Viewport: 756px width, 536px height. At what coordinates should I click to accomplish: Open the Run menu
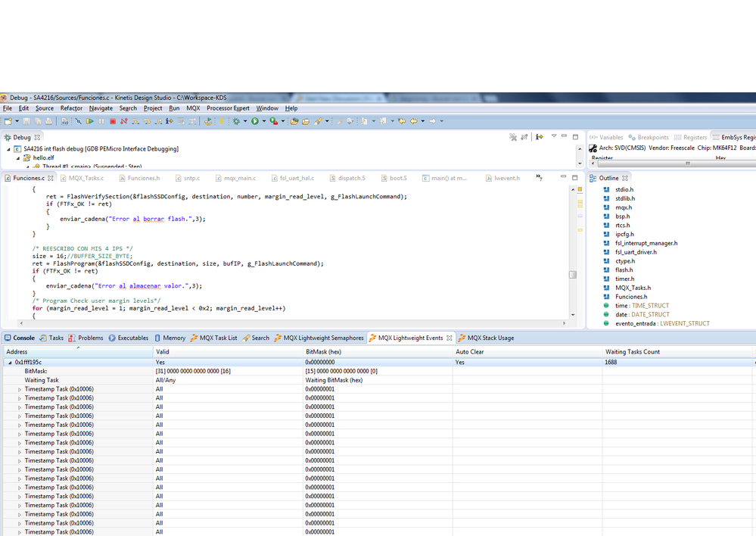tap(174, 108)
